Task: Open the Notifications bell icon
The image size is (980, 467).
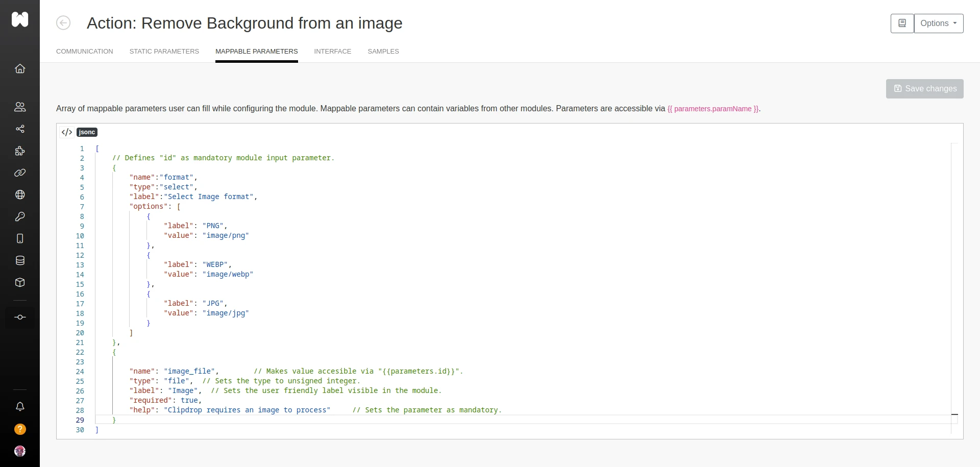Action: [x=20, y=407]
